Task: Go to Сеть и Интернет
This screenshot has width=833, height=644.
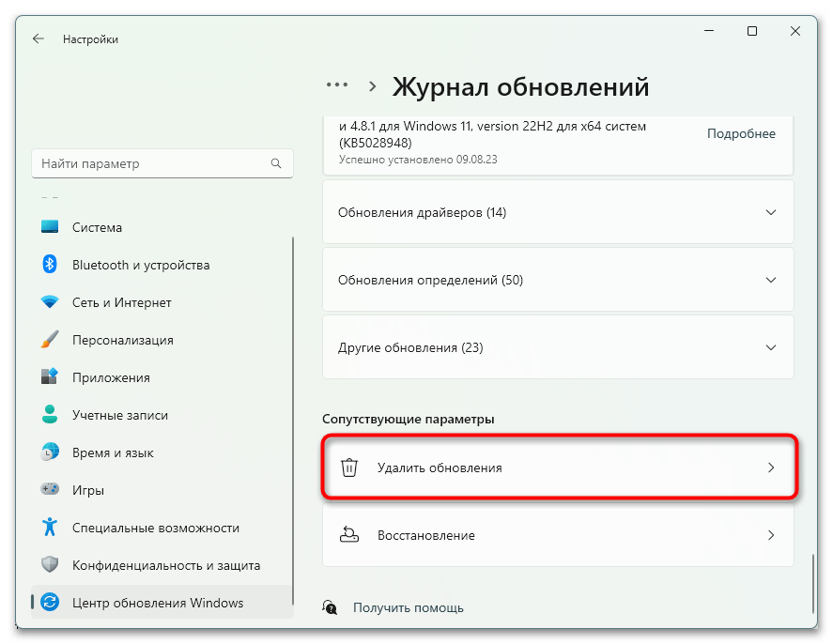Action: [162, 302]
